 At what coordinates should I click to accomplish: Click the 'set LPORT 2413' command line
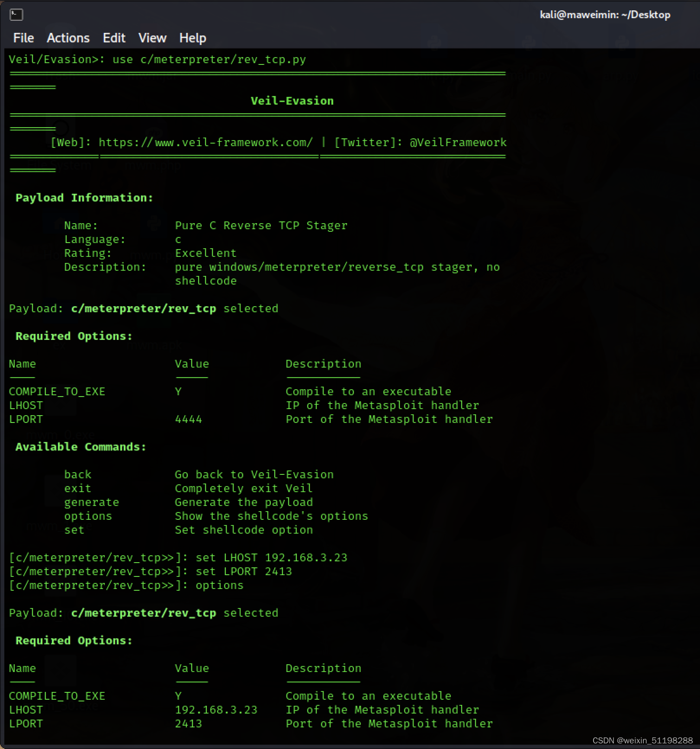click(151, 571)
